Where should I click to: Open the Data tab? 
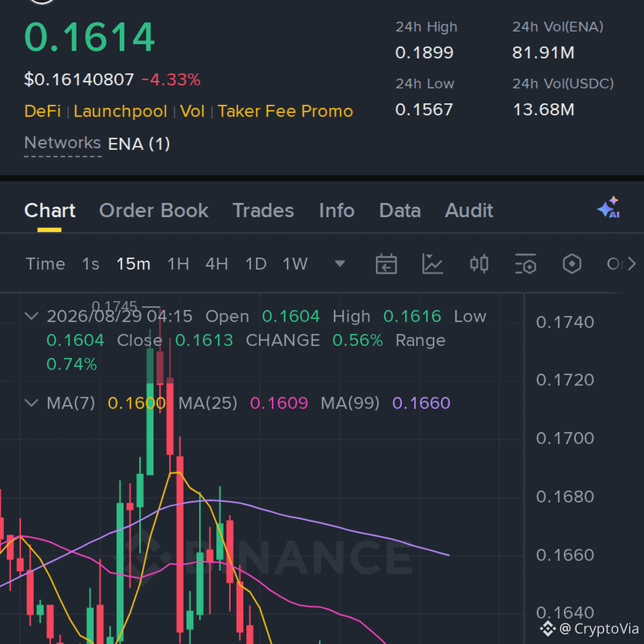click(x=400, y=210)
